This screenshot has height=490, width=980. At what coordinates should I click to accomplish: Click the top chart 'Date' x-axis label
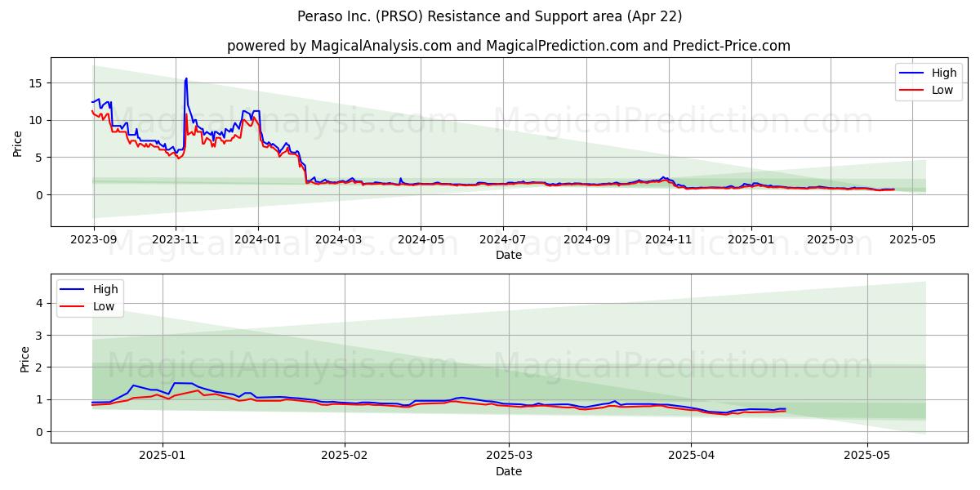(x=509, y=256)
